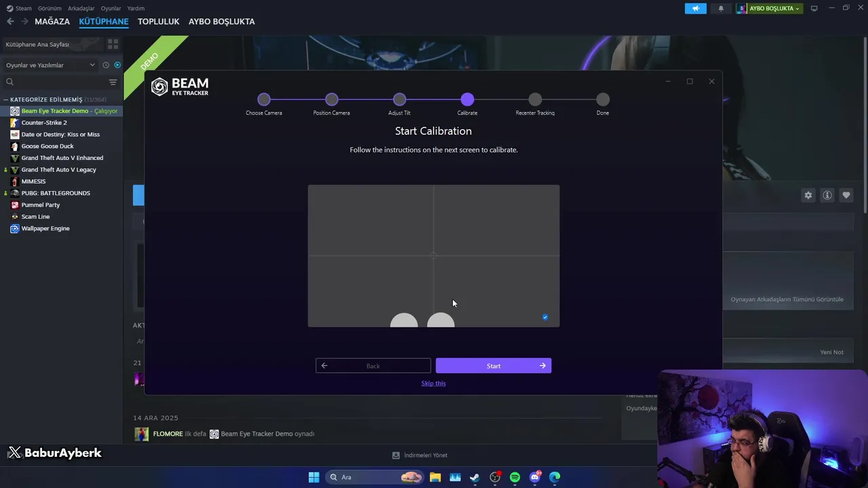This screenshot has height=488, width=868.
Task: Go forward with Steam's forward arrow
Action: (x=24, y=22)
